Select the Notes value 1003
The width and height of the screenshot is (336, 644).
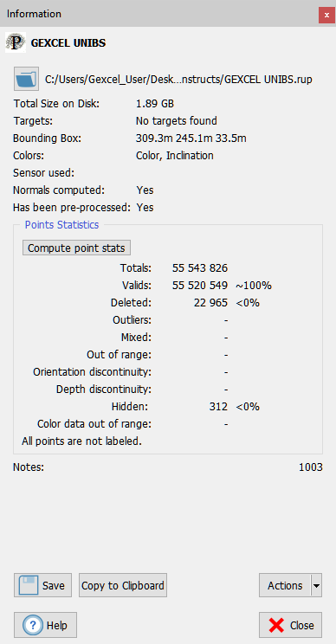click(311, 467)
